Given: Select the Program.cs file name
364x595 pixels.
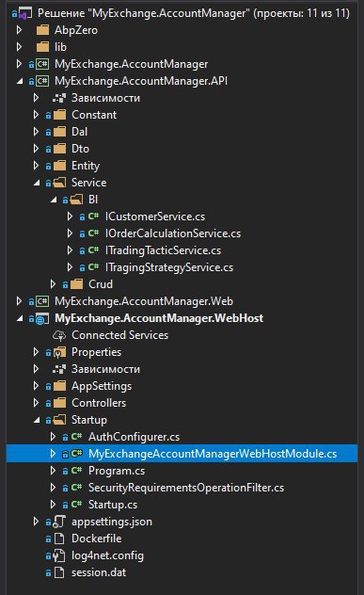Looking at the screenshot, I should [117, 471].
